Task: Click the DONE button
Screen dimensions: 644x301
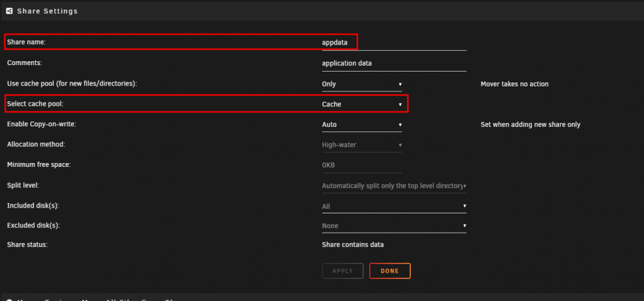Action: pos(390,271)
